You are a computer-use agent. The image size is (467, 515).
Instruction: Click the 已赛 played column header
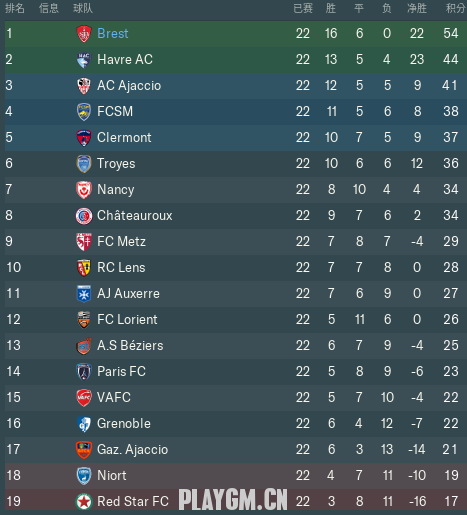[x=303, y=8]
